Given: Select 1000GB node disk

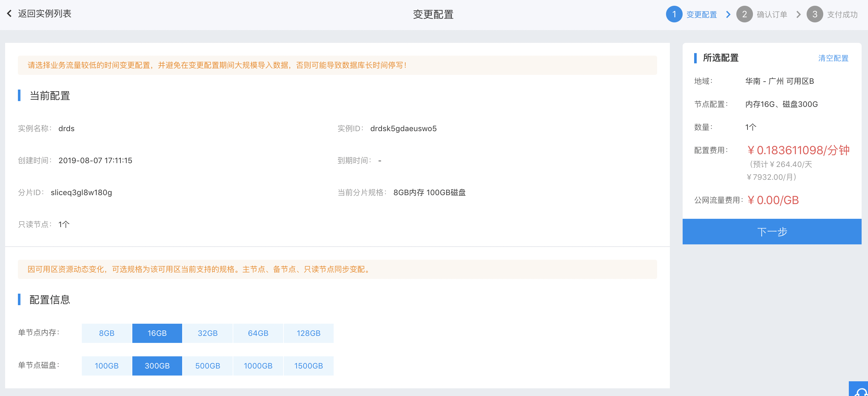Looking at the screenshot, I should coord(258,366).
